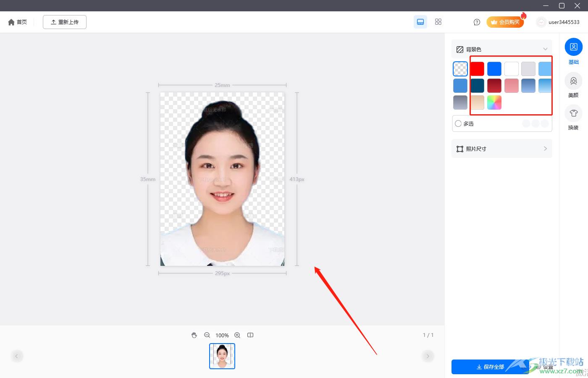Switch to single photo view mode

420,22
